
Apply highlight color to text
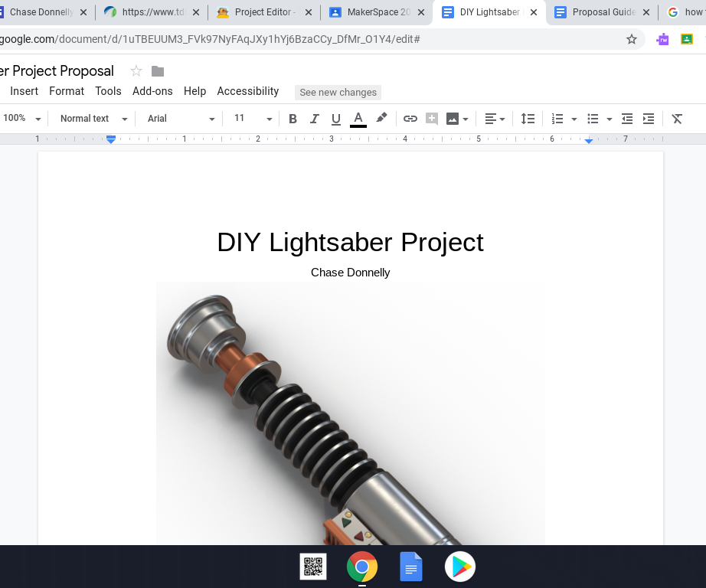[x=381, y=119]
